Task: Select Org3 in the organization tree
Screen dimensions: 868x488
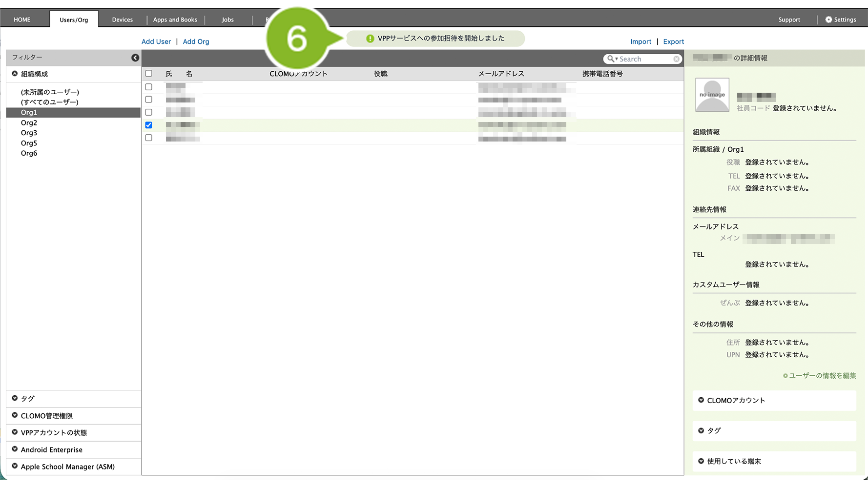Action: point(29,133)
